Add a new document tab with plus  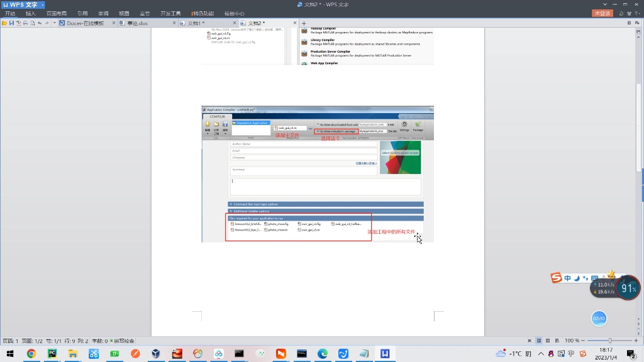pos(304,23)
